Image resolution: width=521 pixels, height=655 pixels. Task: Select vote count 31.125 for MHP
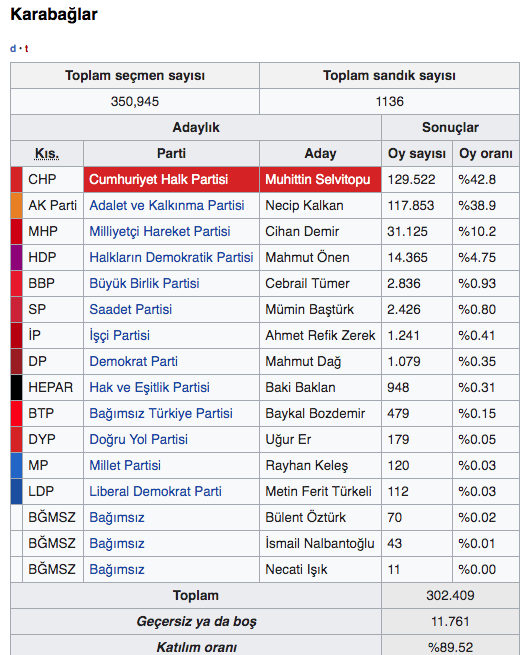pyautogui.click(x=407, y=231)
